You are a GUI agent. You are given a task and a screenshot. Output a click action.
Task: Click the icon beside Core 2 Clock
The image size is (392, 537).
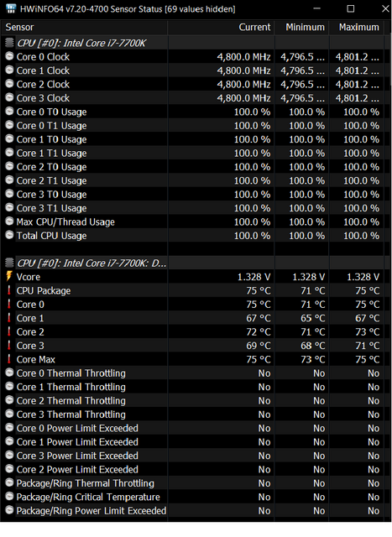[9, 84]
